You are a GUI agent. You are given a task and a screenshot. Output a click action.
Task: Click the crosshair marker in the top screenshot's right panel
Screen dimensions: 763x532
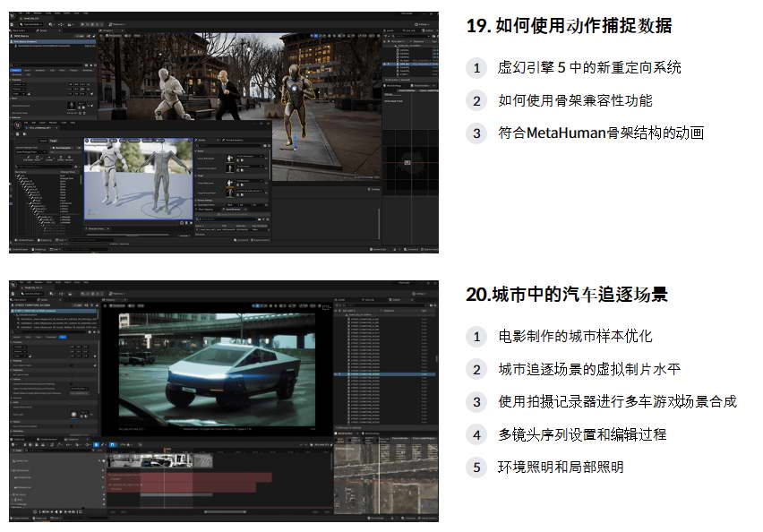(x=407, y=163)
